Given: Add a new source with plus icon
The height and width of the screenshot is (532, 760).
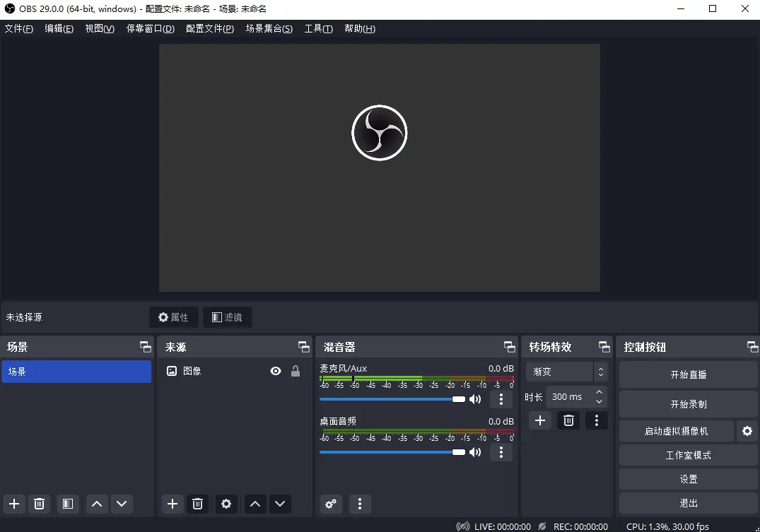Looking at the screenshot, I should (172, 504).
